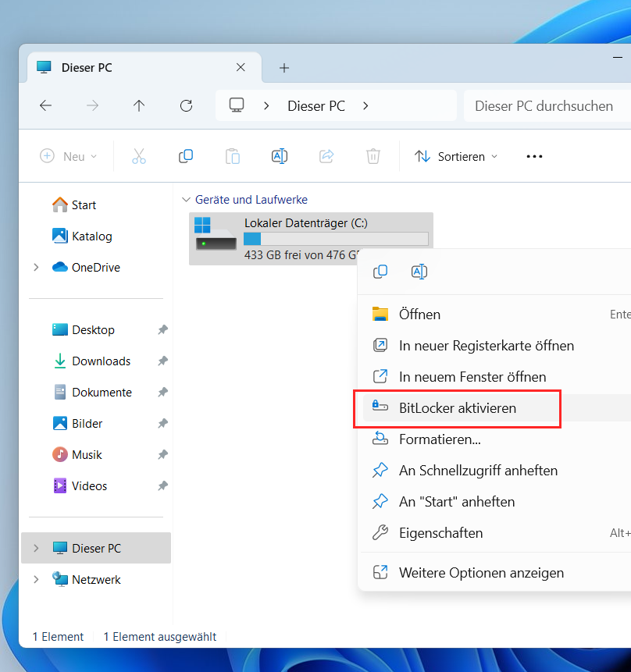This screenshot has height=672, width=631.
Task: Pin icon next to Videos
Action: (x=162, y=485)
